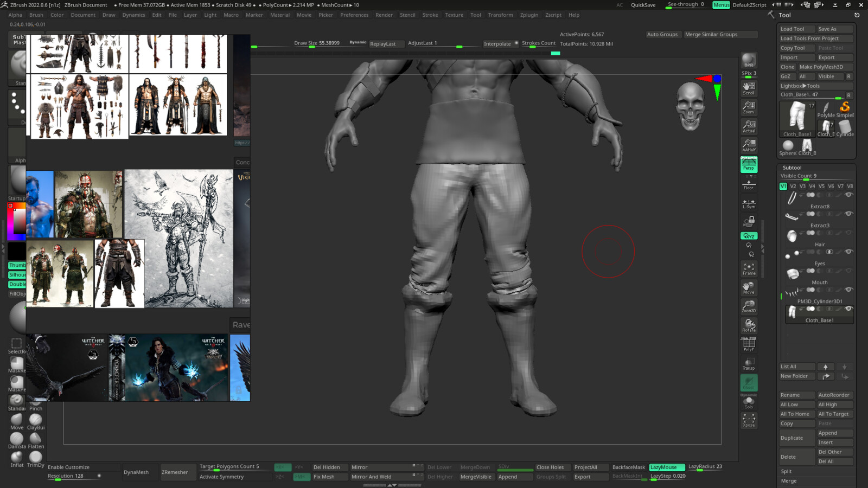Image resolution: width=868 pixels, height=488 pixels.
Task: Toggle Perspective mode
Action: click(x=749, y=164)
